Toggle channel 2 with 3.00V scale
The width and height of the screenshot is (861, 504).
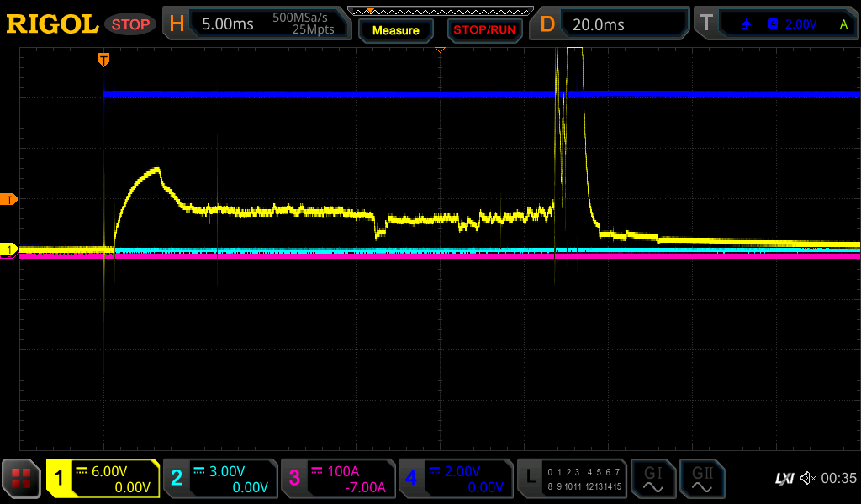[x=220, y=479]
